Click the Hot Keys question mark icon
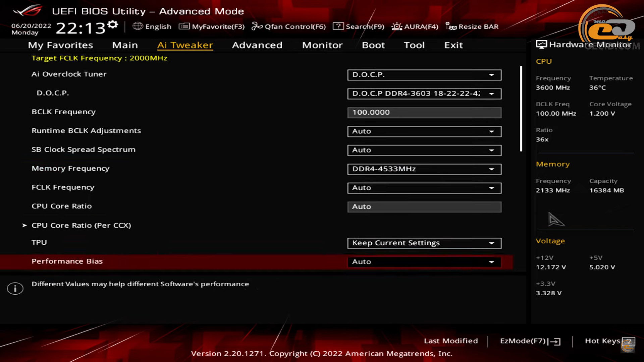644x362 pixels. (x=628, y=342)
